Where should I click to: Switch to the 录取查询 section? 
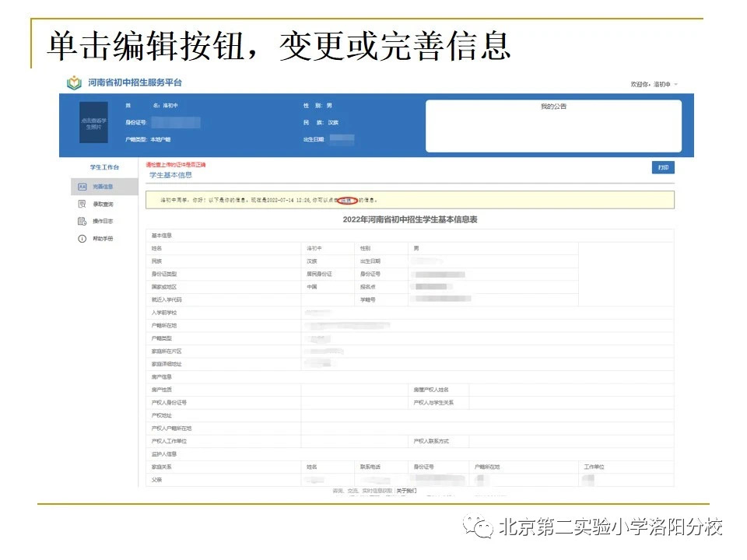[x=103, y=204]
